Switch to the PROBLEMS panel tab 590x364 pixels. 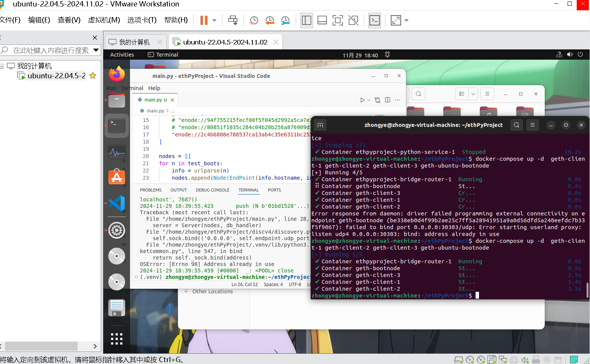point(151,190)
